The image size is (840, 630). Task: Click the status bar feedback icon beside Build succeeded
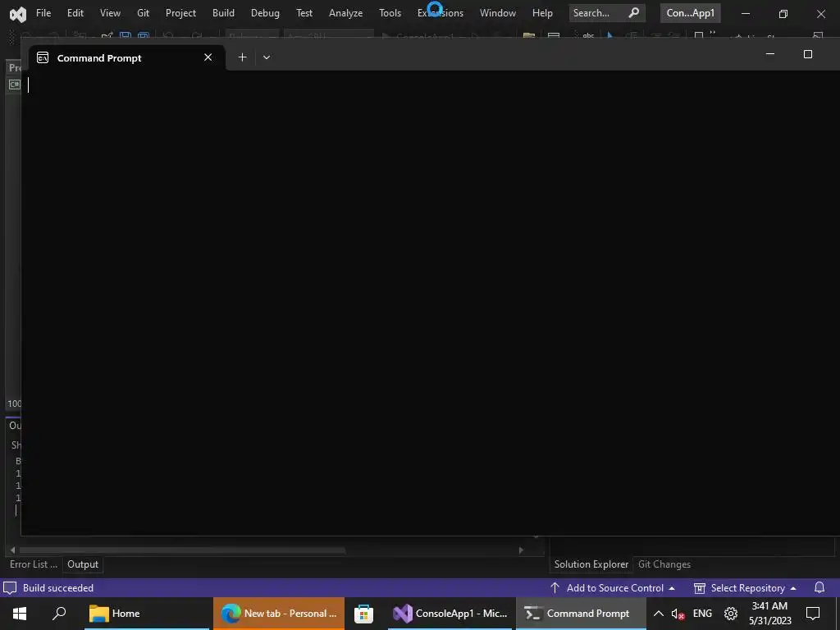10,587
